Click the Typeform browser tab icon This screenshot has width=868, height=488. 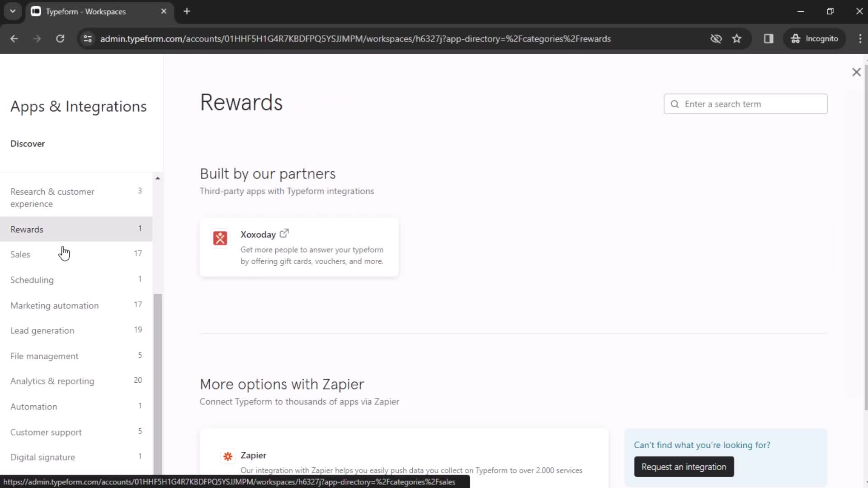[x=36, y=11]
